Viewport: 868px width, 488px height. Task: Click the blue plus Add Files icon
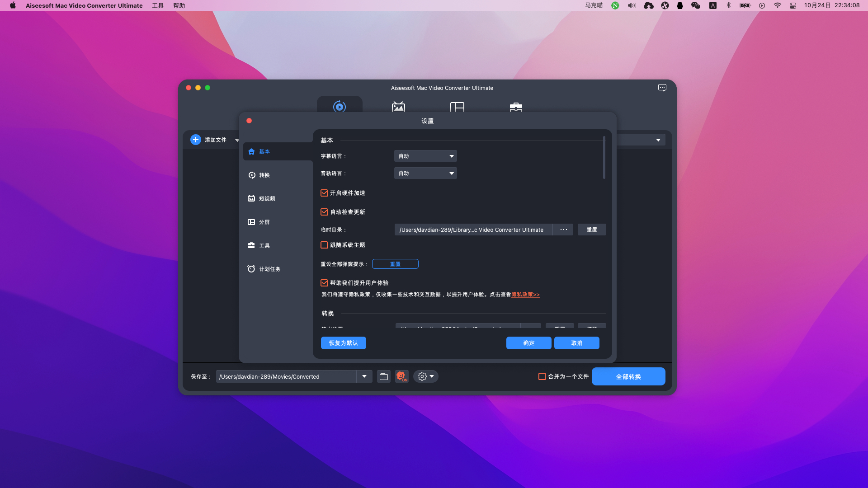point(196,140)
